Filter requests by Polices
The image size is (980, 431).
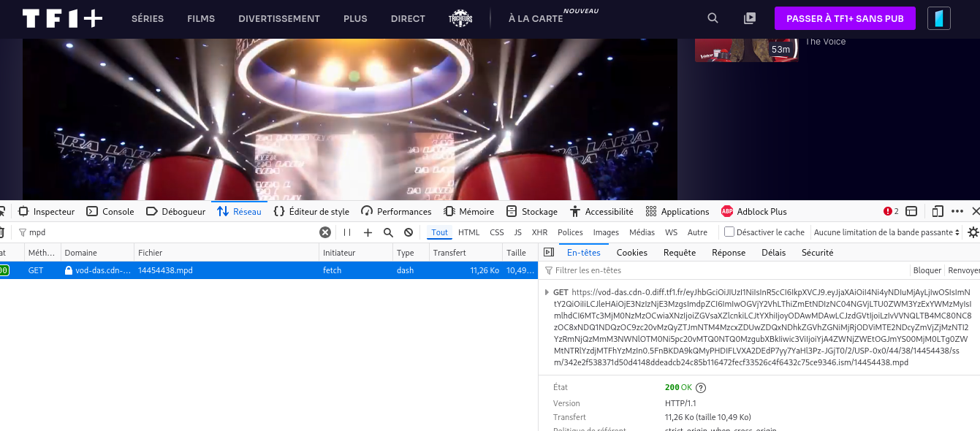pos(570,232)
